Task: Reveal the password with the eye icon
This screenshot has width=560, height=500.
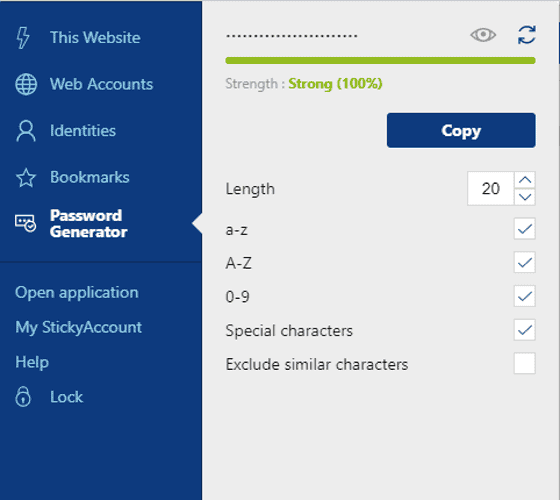Action: [x=483, y=35]
